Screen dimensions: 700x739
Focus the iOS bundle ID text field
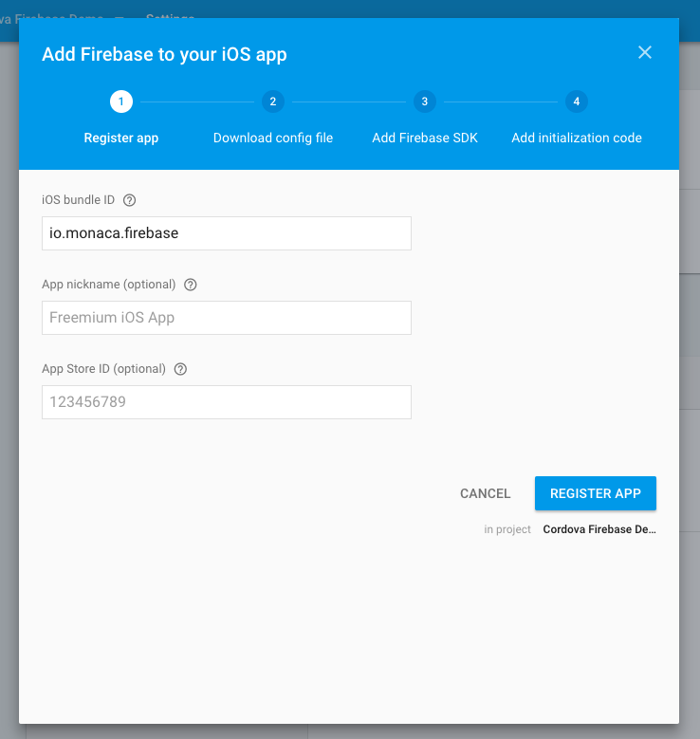point(227,233)
